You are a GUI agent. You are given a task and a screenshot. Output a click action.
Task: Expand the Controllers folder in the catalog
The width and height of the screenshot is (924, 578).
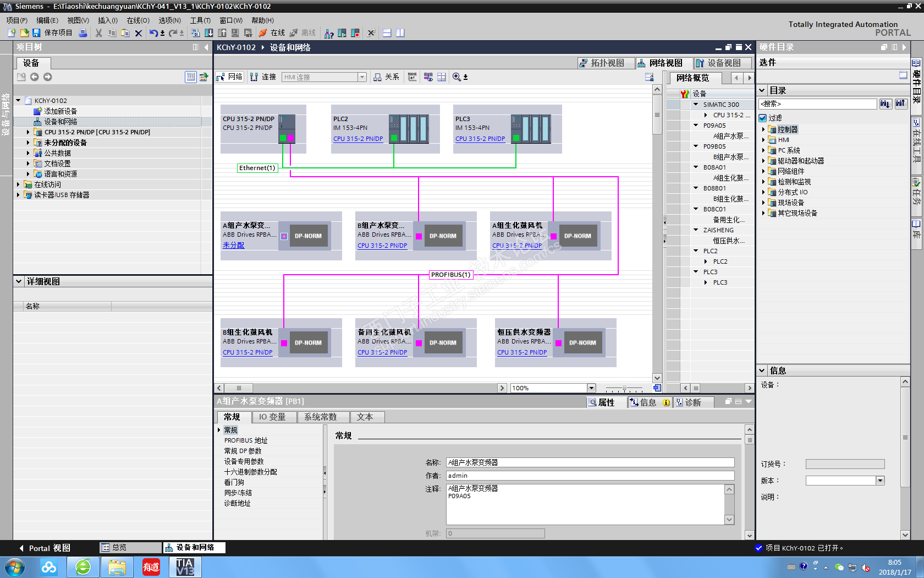coord(763,129)
